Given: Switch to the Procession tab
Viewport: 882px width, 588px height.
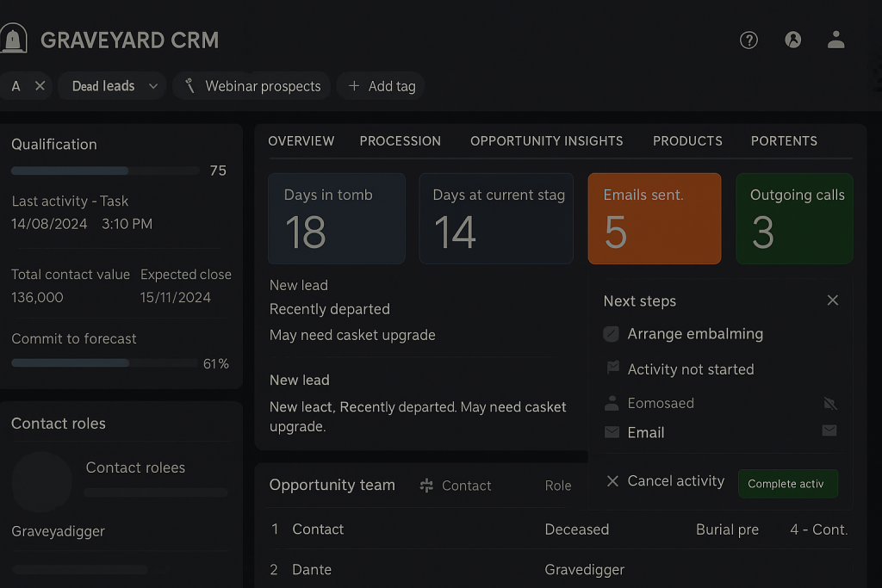Looking at the screenshot, I should 400,141.
